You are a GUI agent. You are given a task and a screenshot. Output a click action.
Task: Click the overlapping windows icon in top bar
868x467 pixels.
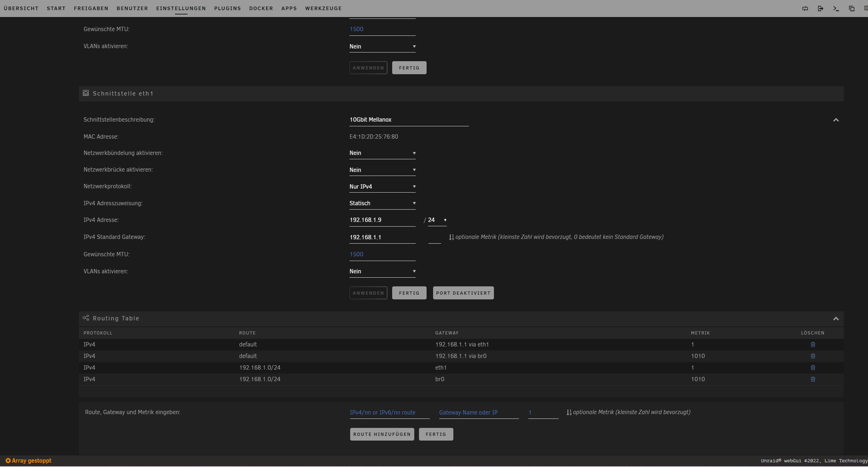tap(852, 8)
